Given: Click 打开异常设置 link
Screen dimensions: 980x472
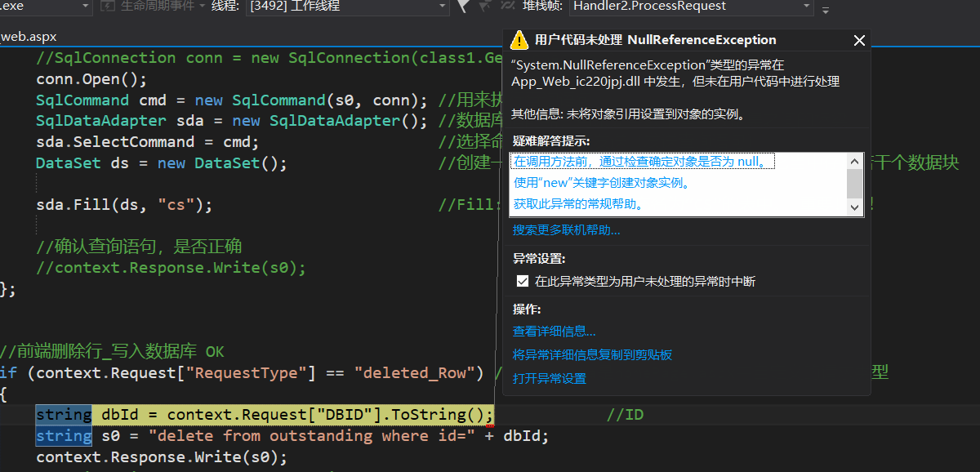Looking at the screenshot, I should 549,379.
